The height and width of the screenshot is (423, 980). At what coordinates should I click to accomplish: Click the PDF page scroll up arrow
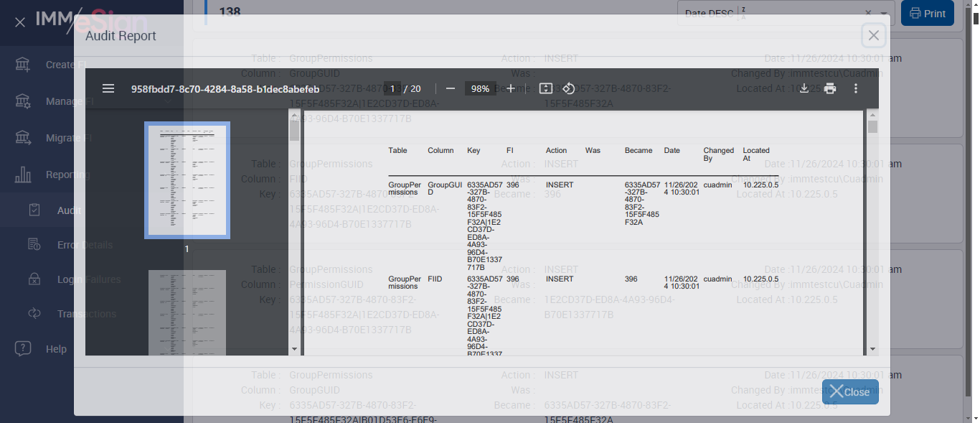click(x=872, y=115)
